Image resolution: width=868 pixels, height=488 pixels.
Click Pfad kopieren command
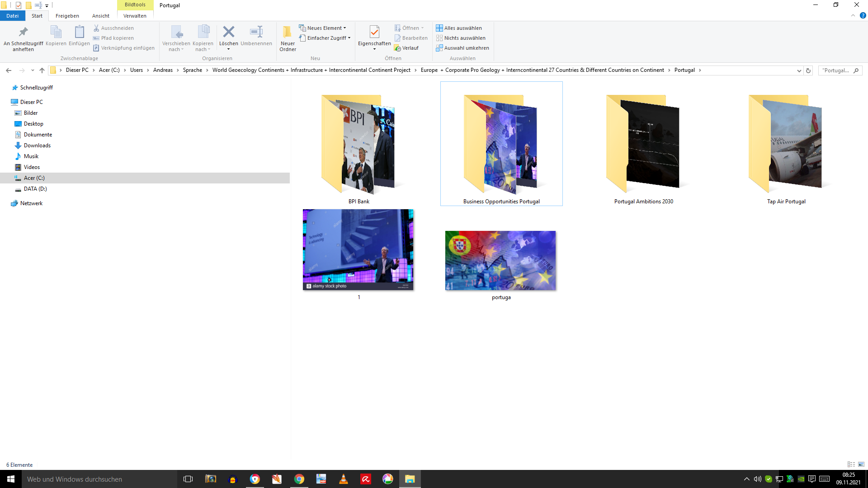coord(113,38)
